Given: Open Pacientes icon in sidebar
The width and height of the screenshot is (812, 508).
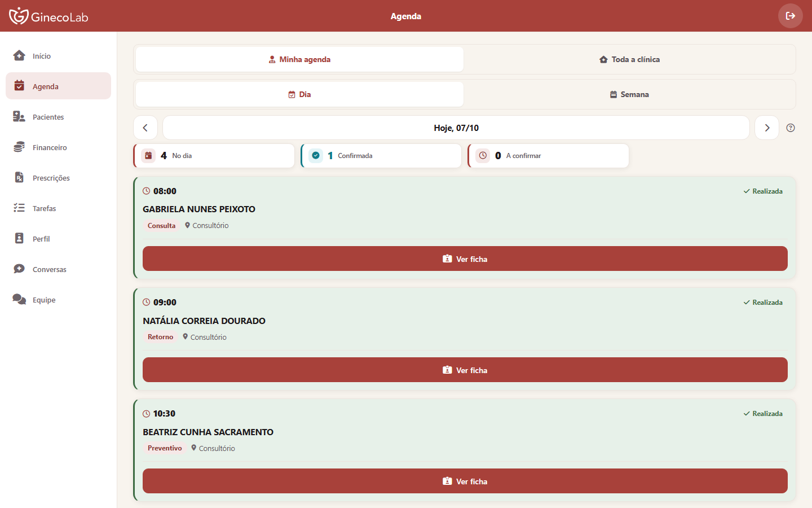Looking at the screenshot, I should (x=19, y=116).
